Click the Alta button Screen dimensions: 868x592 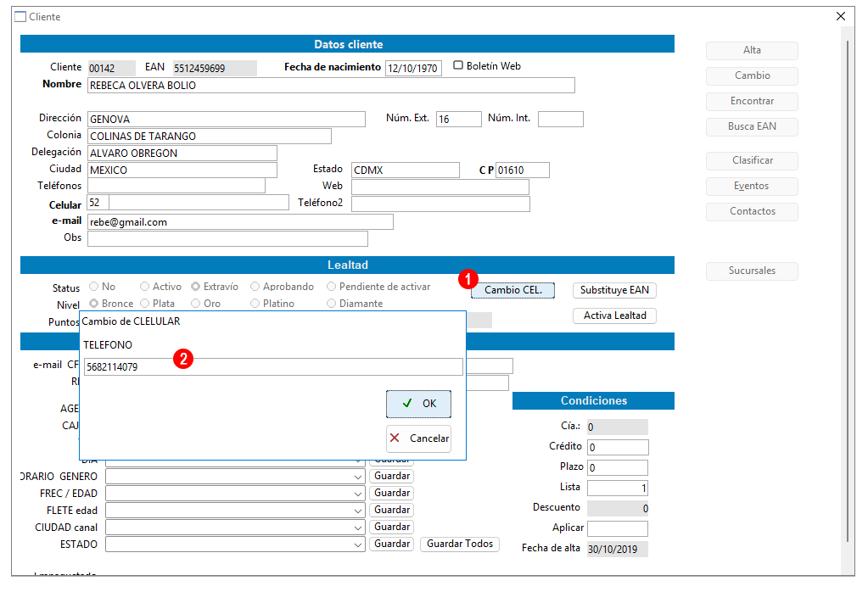tap(752, 50)
